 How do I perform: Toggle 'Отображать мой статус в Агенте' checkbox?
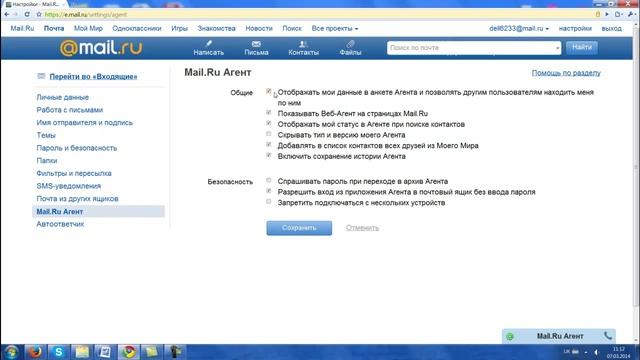269,123
